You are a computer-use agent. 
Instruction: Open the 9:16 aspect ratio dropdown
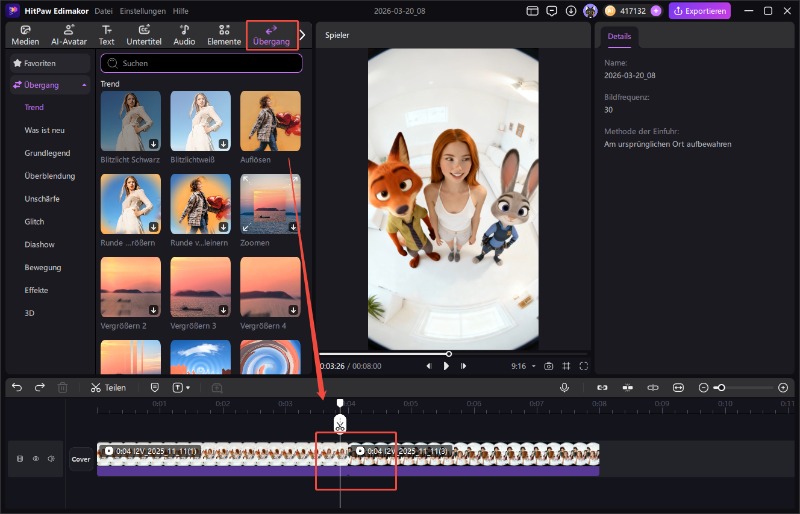click(524, 366)
